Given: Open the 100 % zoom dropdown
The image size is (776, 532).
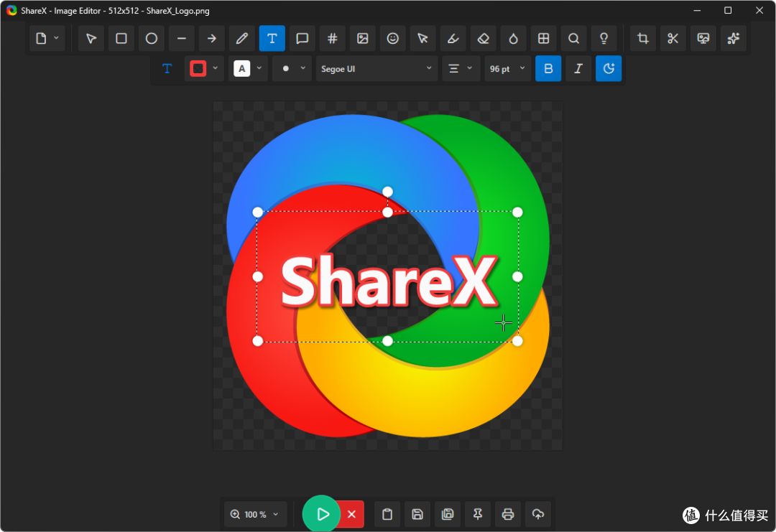Looking at the screenshot, I should pos(255,514).
